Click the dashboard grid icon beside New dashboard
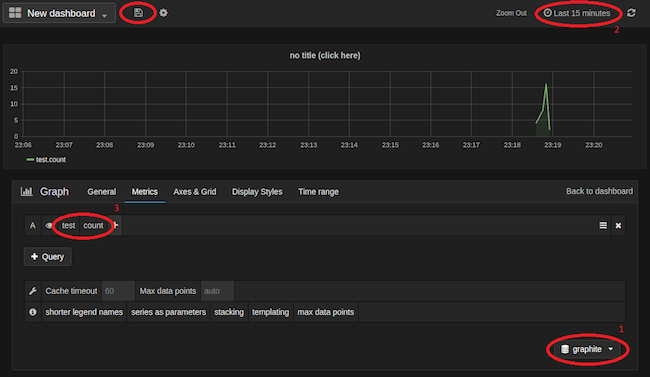This screenshot has height=377, width=650. point(15,13)
